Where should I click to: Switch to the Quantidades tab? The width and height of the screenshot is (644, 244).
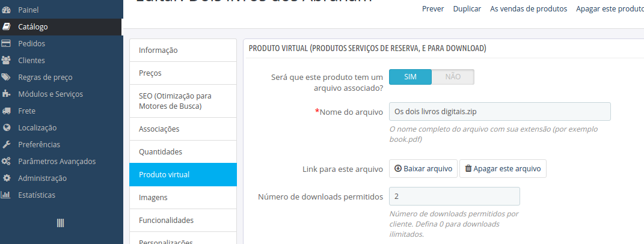point(183,151)
